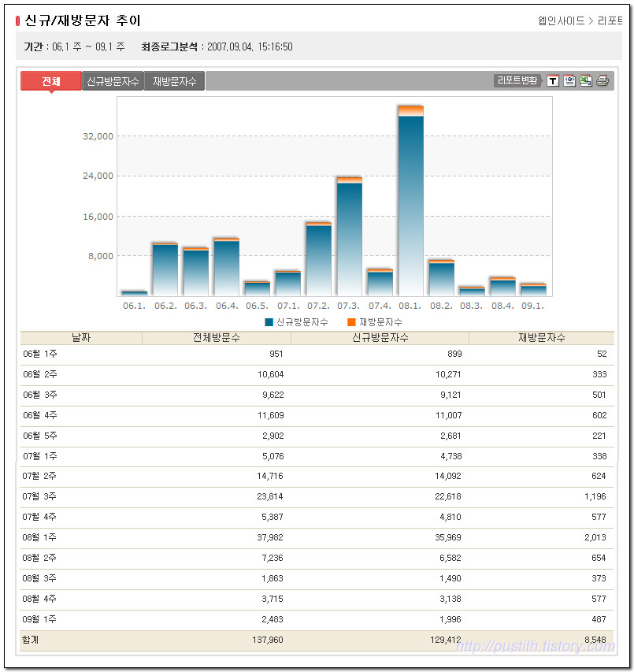Select the 07월 2주 row label
The height and width of the screenshot is (672, 634).
pyautogui.click(x=39, y=476)
